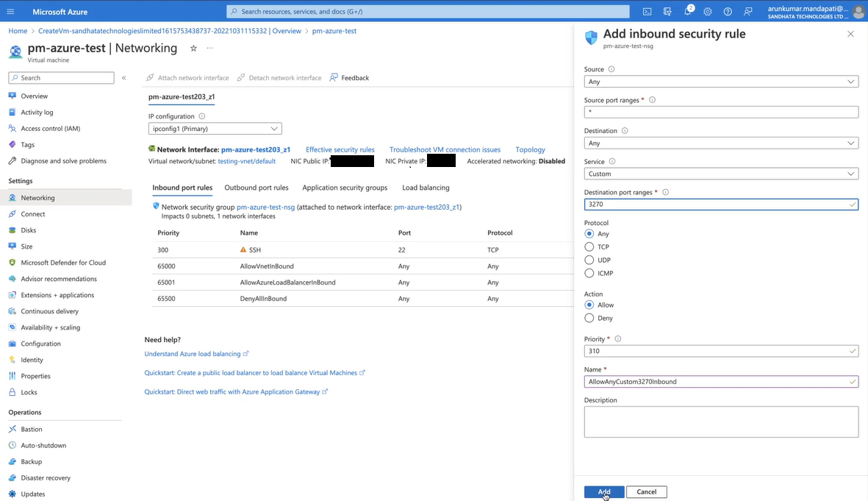Switch to Outbound port rules tab
868x501 pixels.
tap(257, 188)
